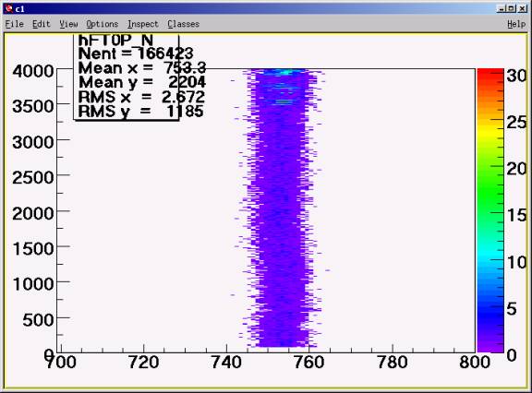Open the Classes menu
The width and height of the screenshot is (532, 393).
click(x=183, y=24)
